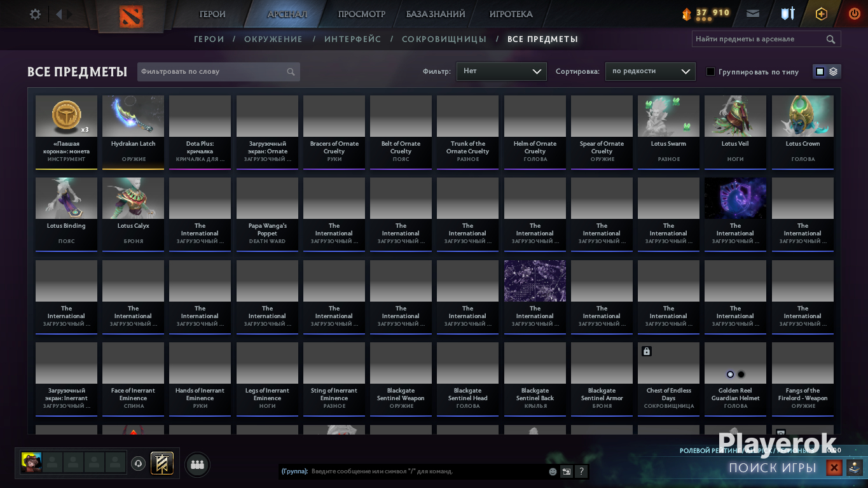Click the 37 910 shards balance

713,13
